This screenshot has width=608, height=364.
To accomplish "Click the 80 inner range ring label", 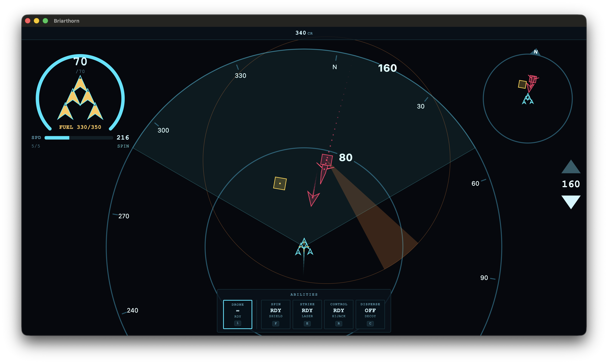I will (x=345, y=157).
